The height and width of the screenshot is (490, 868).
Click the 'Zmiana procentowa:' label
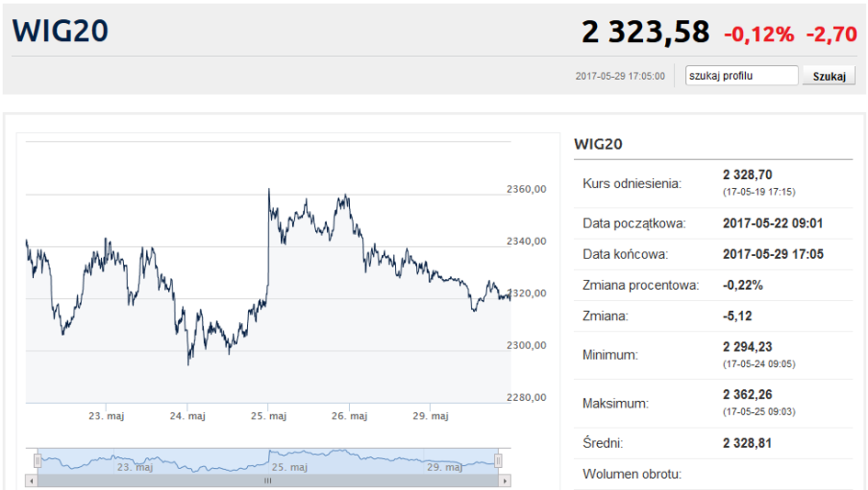(x=641, y=285)
